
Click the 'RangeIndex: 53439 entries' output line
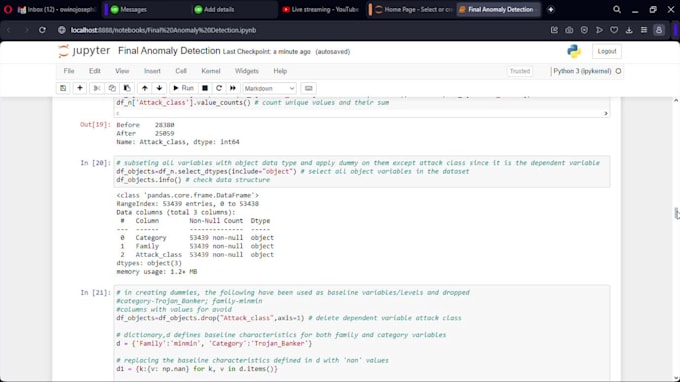coord(187,203)
